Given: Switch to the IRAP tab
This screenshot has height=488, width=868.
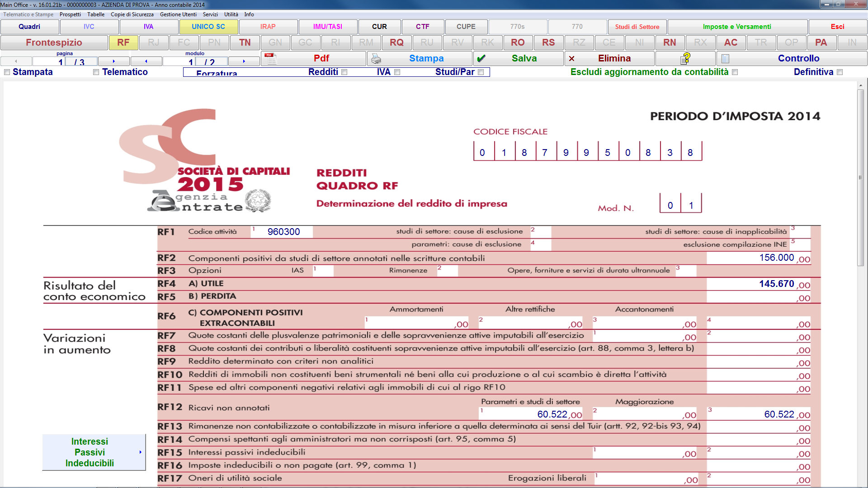Looking at the screenshot, I should pyautogui.click(x=268, y=27).
